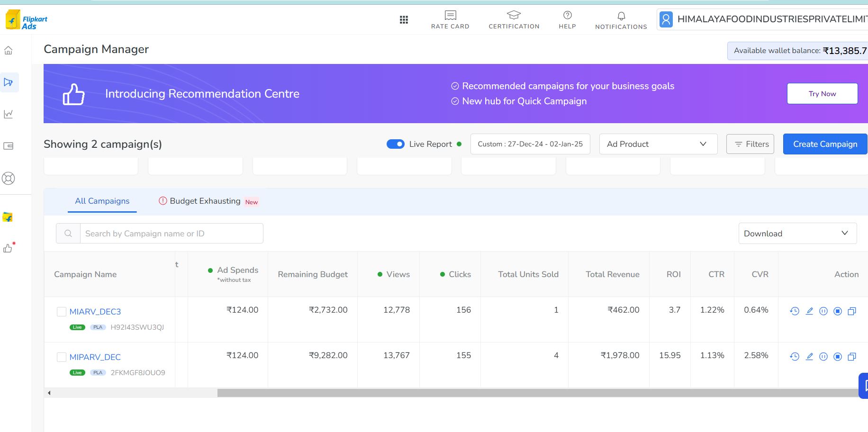Open the custom date range picker
868x432 pixels.
coord(530,144)
